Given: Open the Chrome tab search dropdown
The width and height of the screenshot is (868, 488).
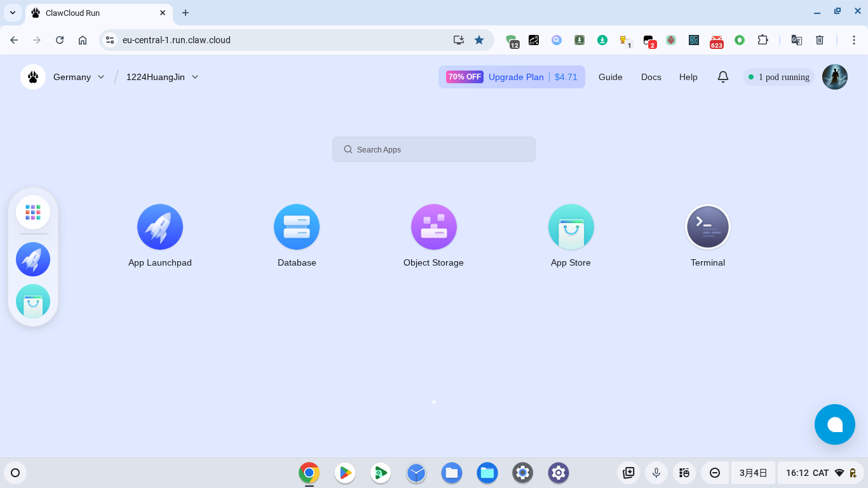Looking at the screenshot, I should (x=13, y=13).
